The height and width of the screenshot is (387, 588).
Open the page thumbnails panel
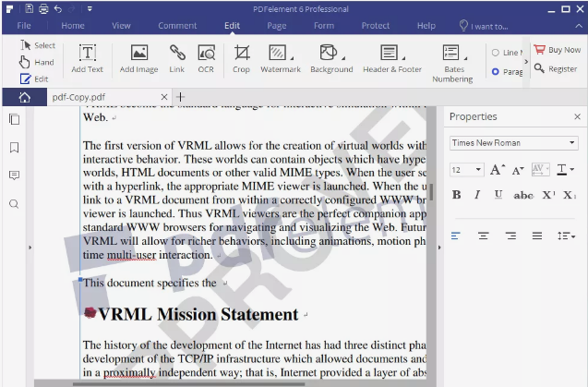(14, 119)
